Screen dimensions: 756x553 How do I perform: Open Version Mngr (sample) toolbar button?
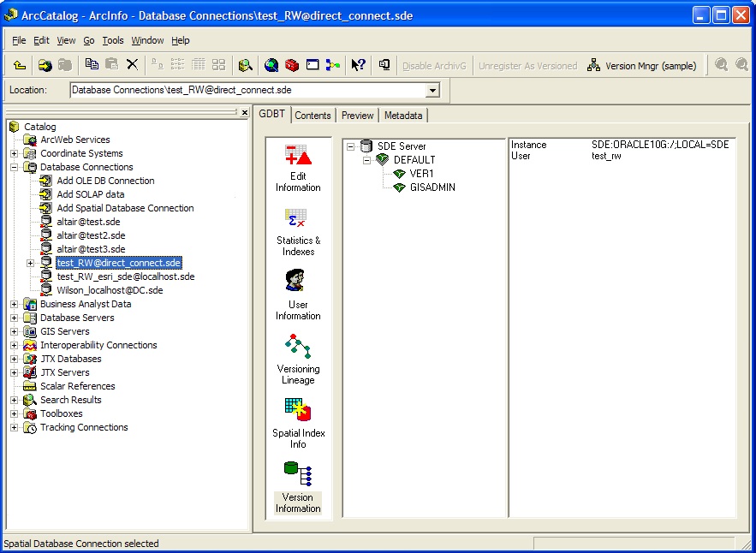[x=642, y=66]
